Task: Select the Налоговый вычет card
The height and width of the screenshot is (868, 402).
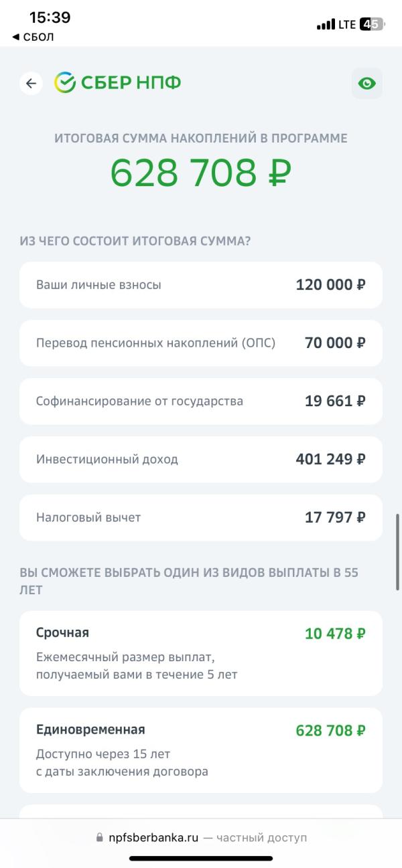Action: [201, 518]
